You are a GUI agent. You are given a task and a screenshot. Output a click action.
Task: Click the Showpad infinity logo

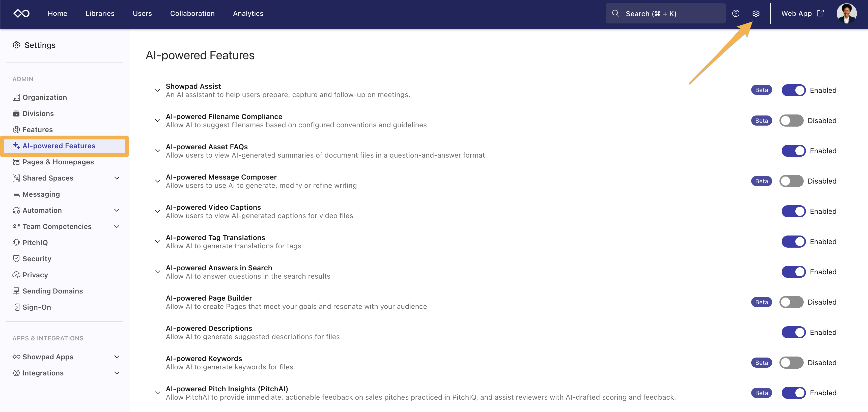pyautogui.click(x=21, y=13)
